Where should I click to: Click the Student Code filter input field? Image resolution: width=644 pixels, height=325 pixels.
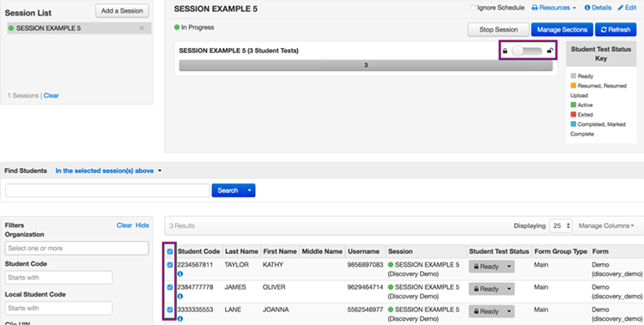click(58, 277)
